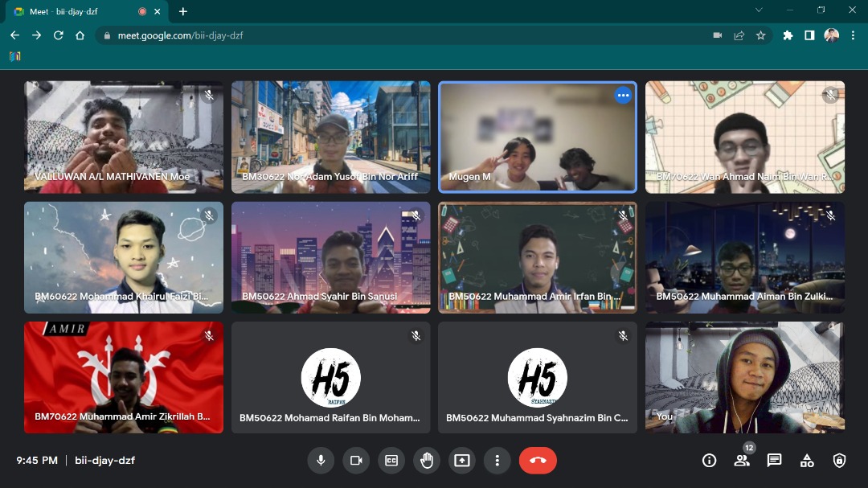Go to browser home page
The image size is (868, 488).
(x=80, y=35)
